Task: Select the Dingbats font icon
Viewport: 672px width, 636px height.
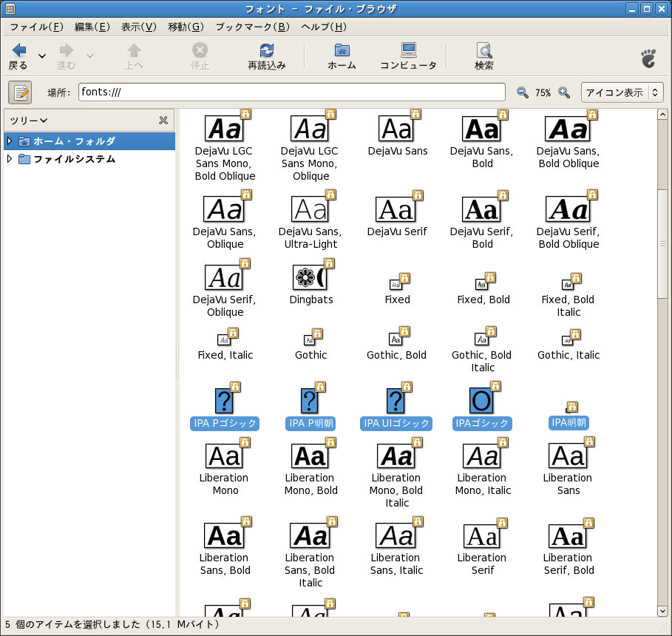Action: pos(310,277)
